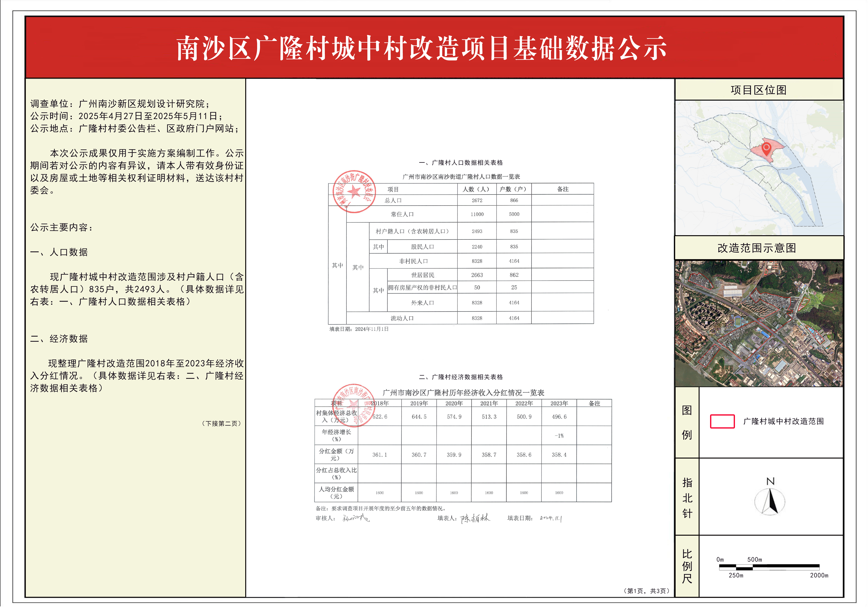Click the 村户籍人口 value 2493
Image resolution: width=868 pixels, height=614 pixels.
[477, 231]
